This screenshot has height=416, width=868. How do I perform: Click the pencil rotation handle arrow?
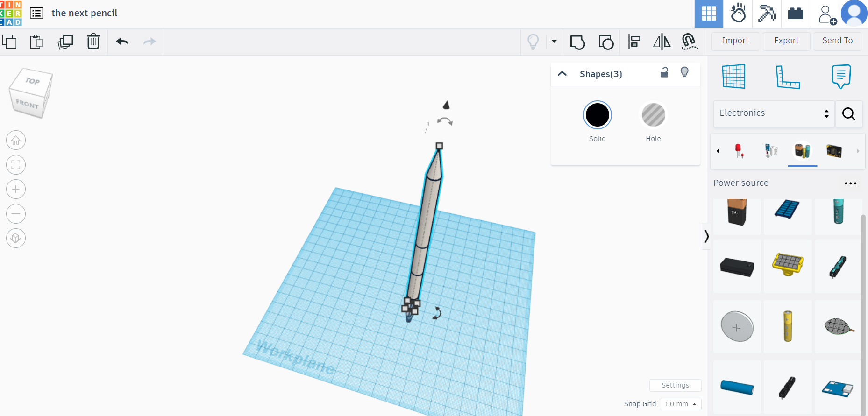point(437,313)
